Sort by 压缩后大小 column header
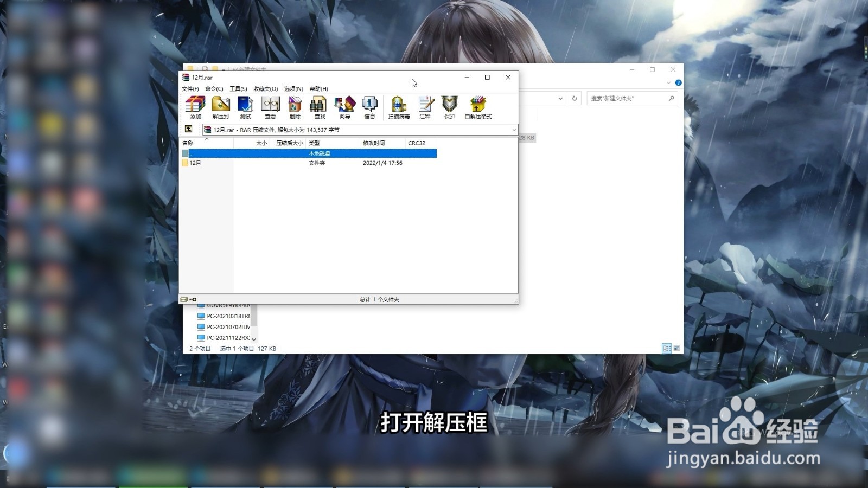Image resolution: width=868 pixels, height=488 pixels. click(x=288, y=143)
